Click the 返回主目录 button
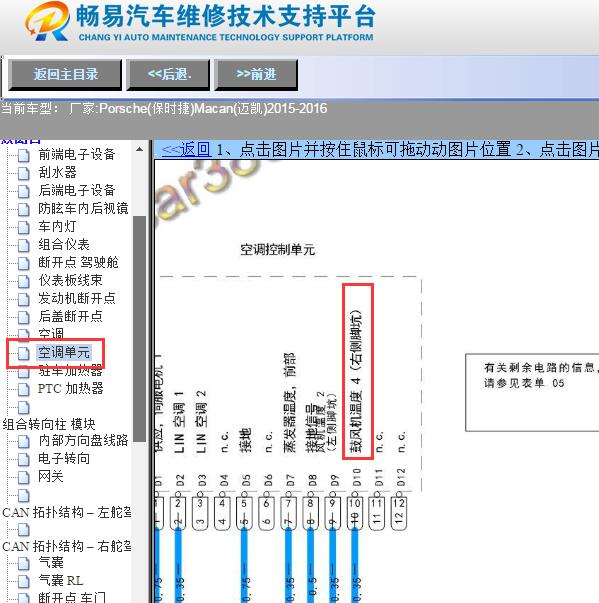Screen dimensions: 599x603 point(65,75)
